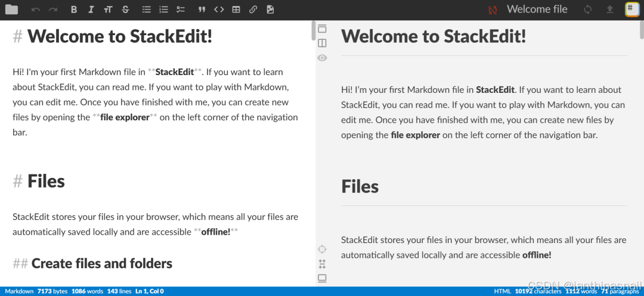Click the 'Markdown' status bar label
The height and width of the screenshot is (296, 644).
tap(19, 291)
